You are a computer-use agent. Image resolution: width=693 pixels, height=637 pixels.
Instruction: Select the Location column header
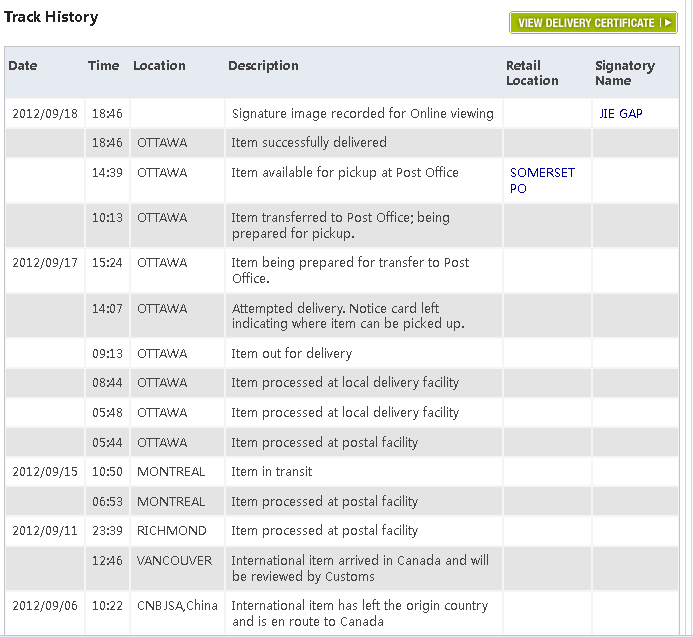coord(159,66)
